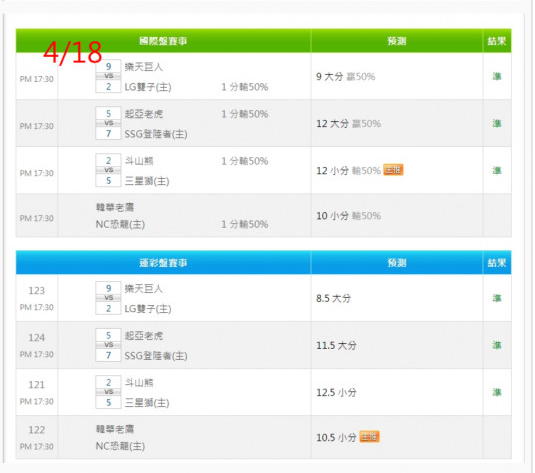Click game number 124
This screenshot has height=473, width=535.
(x=37, y=338)
